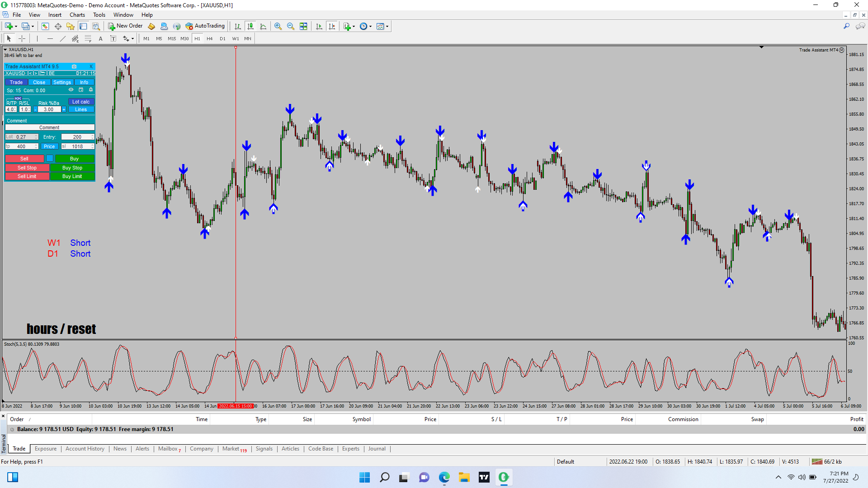Open the Charts menu
868x488 pixels.
77,15
